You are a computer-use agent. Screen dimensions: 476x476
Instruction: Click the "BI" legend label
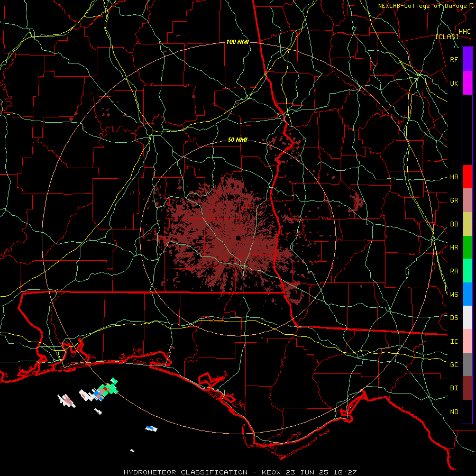coord(454,388)
